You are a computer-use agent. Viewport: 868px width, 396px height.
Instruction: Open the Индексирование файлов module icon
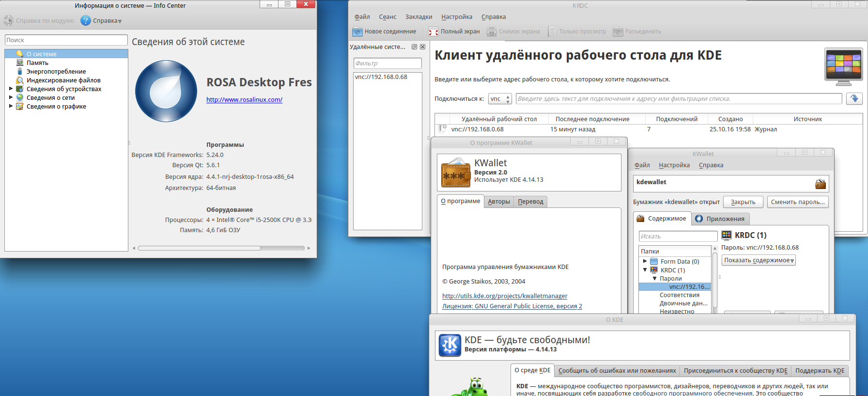[x=20, y=80]
